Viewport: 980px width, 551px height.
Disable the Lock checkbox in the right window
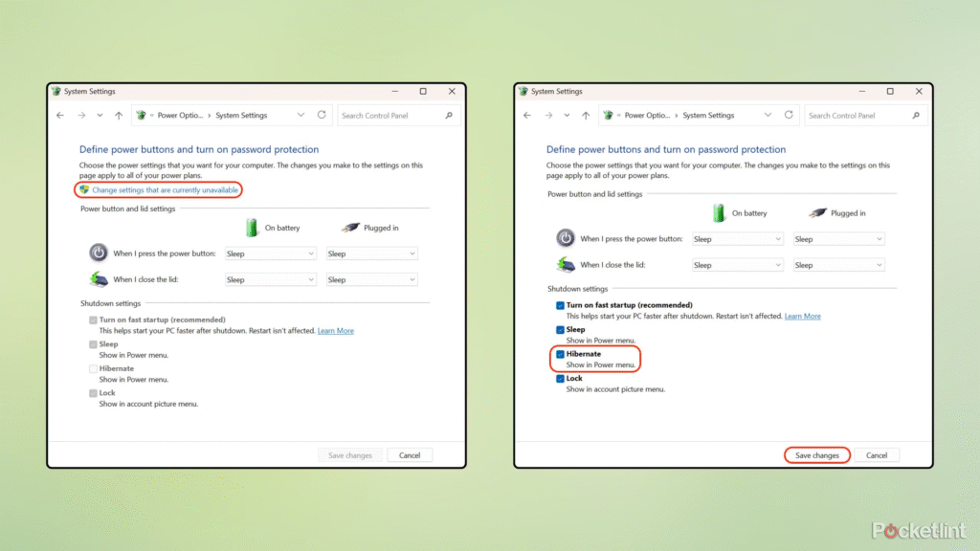(x=561, y=379)
